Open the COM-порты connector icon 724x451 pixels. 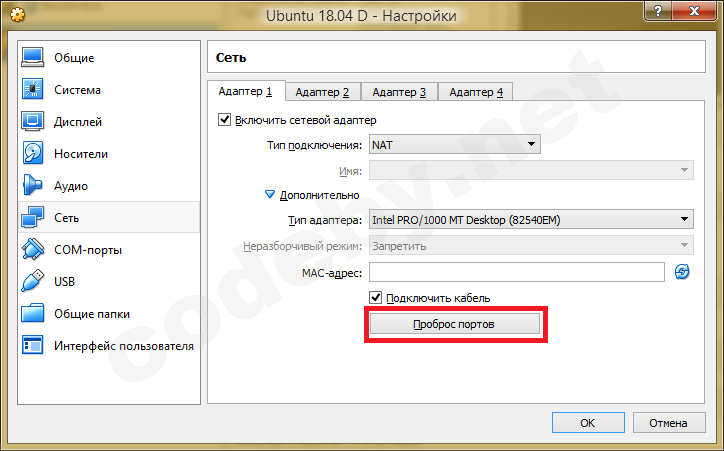tap(32, 249)
